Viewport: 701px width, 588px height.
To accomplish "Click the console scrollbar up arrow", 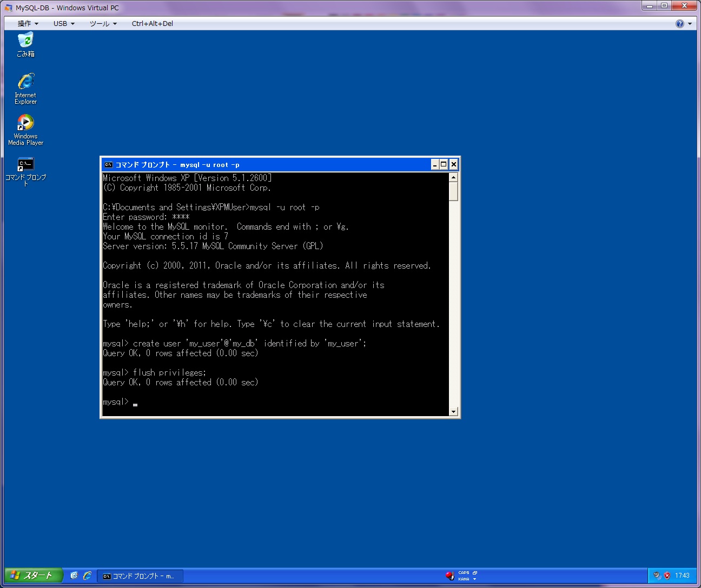I will (x=453, y=177).
